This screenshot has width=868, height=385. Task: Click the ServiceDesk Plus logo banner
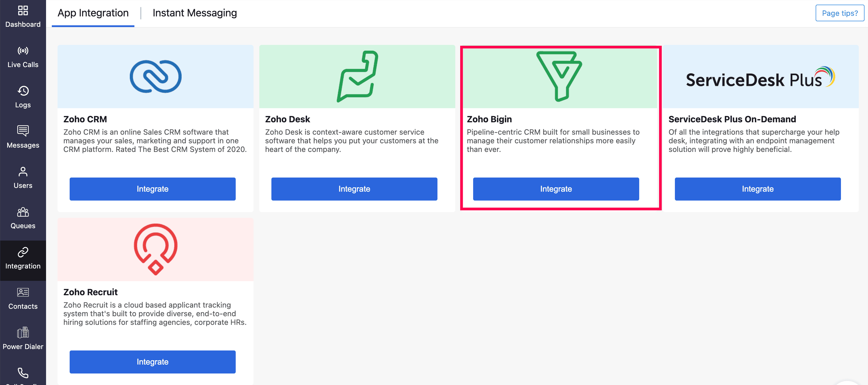[761, 77]
